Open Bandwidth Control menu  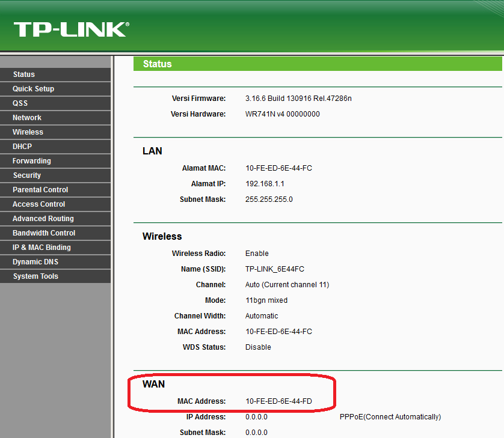coord(55,234)
